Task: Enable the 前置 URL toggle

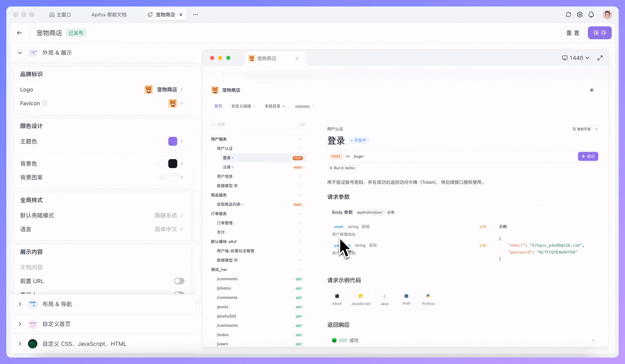Action: tap(179, 281)
